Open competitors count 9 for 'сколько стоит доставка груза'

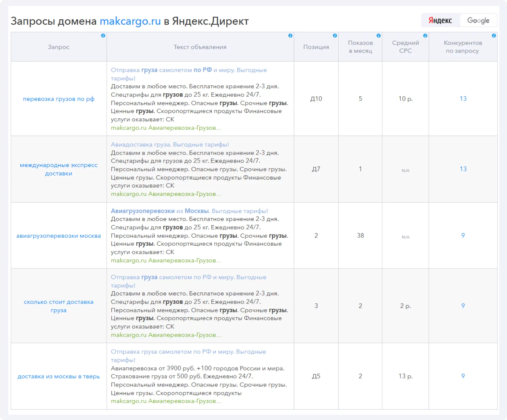coord(463,306)
